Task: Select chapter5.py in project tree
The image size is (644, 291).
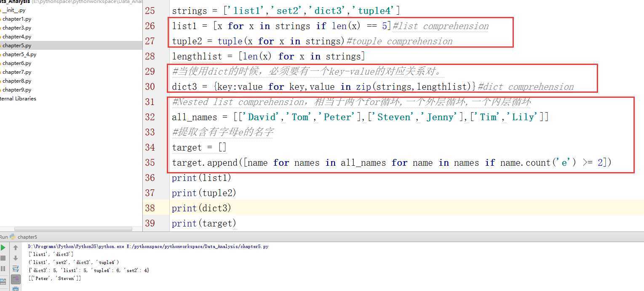Action: tap(16, 46)
